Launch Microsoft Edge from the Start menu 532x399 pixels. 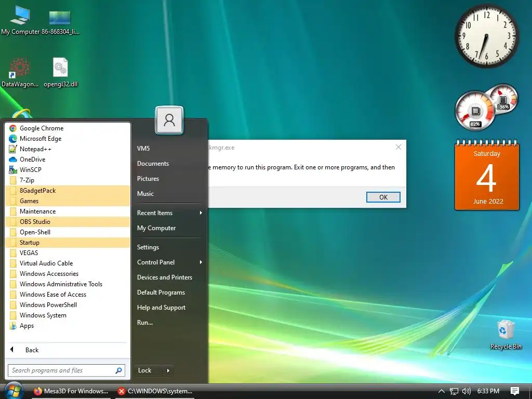[68, 138]
